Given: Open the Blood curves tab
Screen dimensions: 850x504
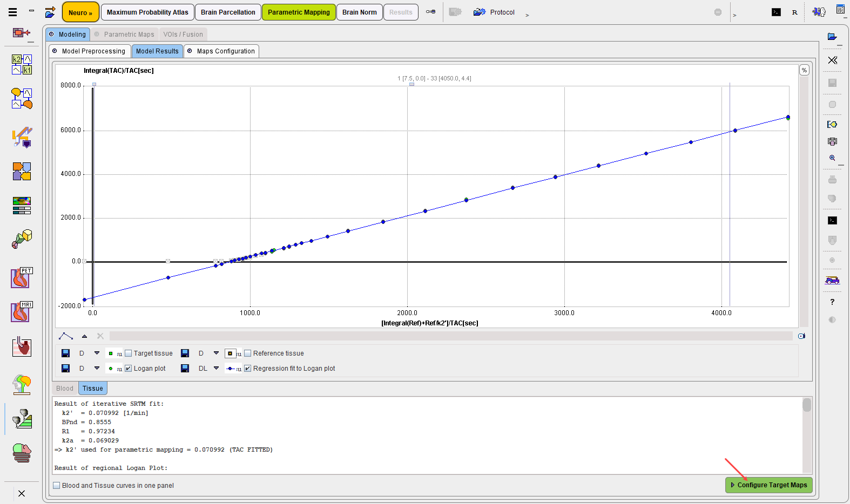Looking at the screenshot, I should [x=65, y=389].
